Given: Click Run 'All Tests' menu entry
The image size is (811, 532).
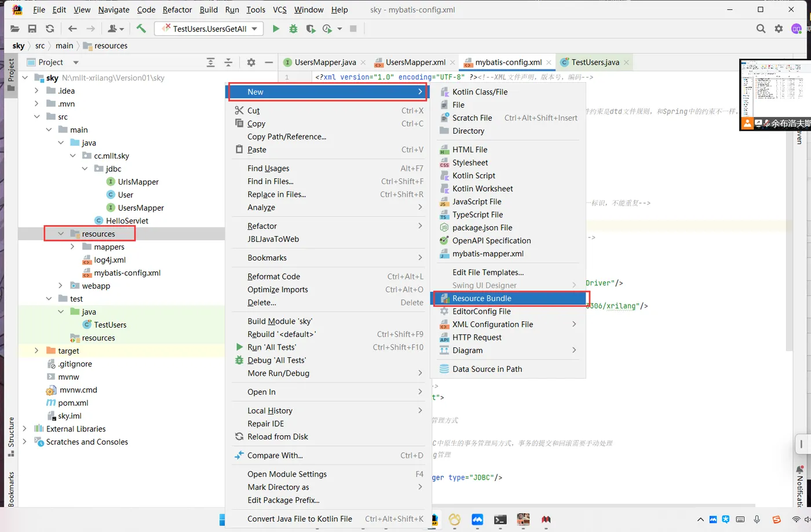Looking at the screenshot, I should pos(328,347).
